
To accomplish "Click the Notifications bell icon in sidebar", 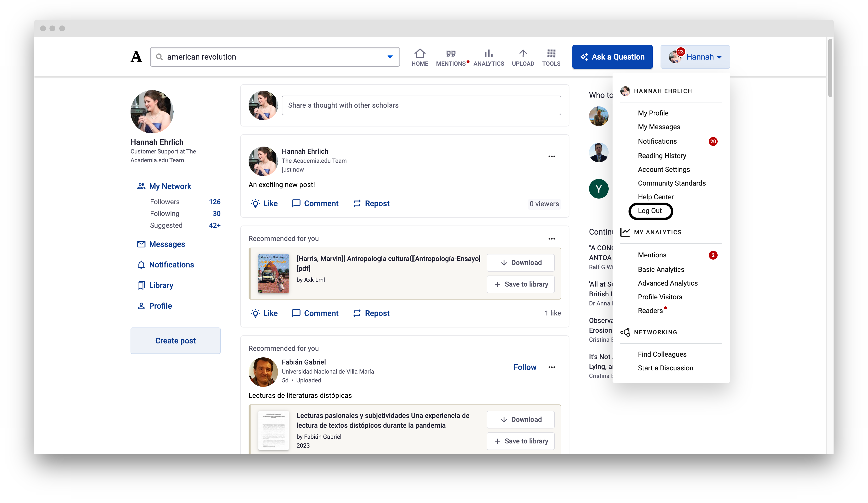I will pyautogui.click(x=141, y=265).
